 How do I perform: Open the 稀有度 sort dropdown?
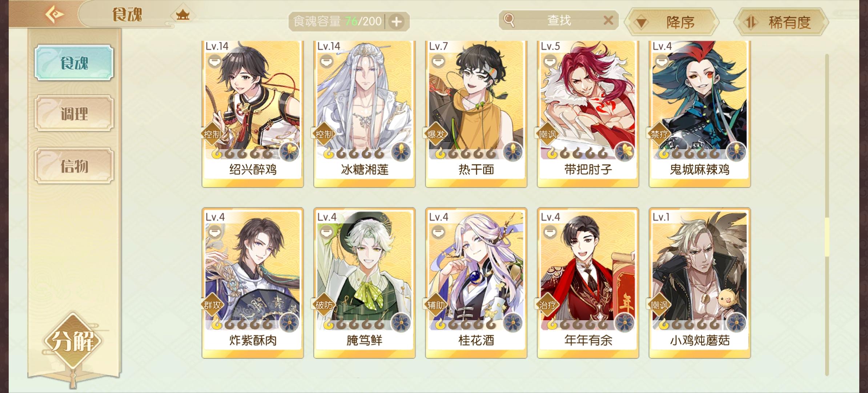point(781,23)
